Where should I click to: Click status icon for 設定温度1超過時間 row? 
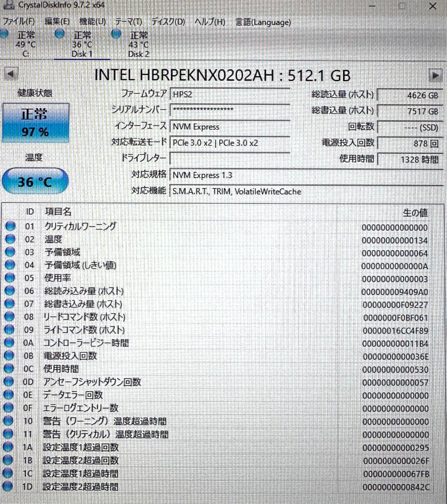(7, 474)
